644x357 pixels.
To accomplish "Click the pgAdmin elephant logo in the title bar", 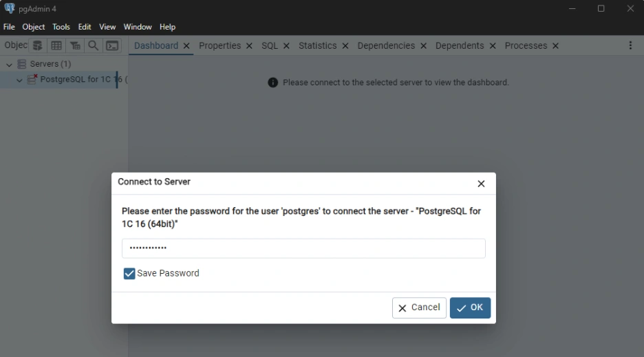I will (x=10, y=8).
